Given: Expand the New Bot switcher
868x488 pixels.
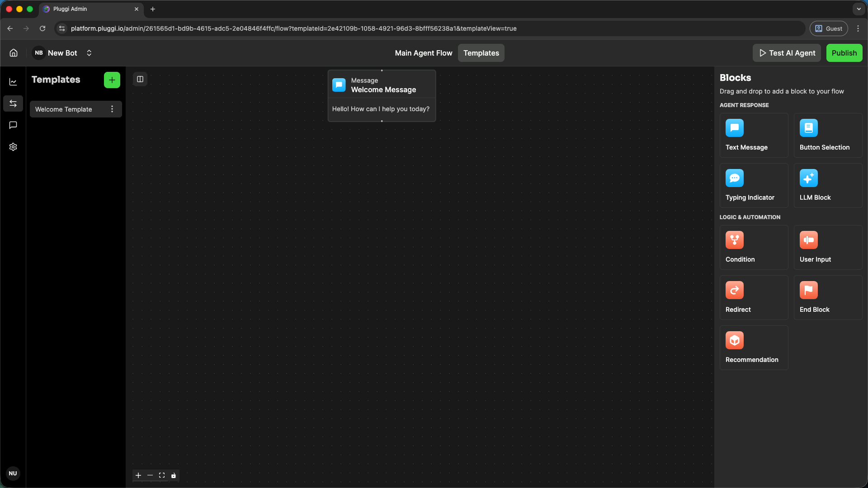Looking at the screenshot, I should (x=89, y=53).
